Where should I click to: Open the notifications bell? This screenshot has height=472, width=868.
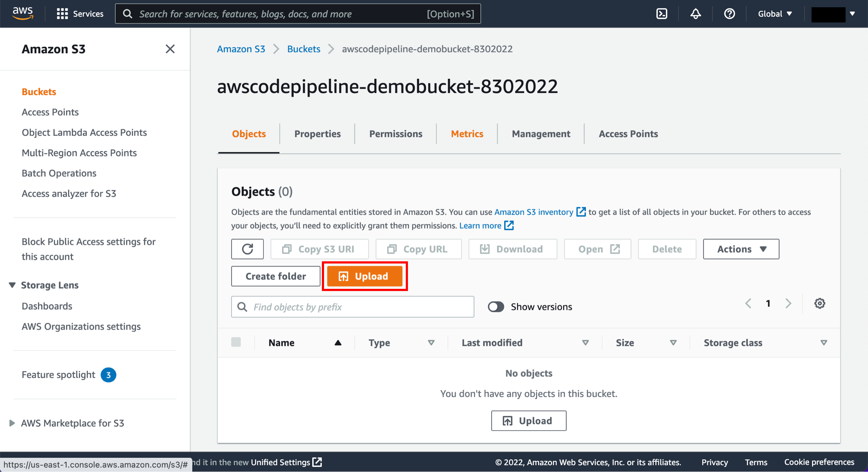coord(695,14)
